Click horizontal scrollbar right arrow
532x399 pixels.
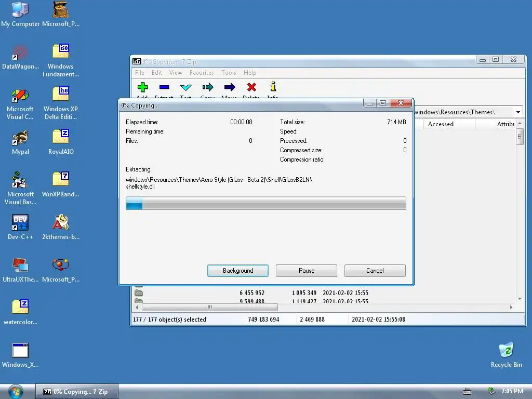coord(511,308)
